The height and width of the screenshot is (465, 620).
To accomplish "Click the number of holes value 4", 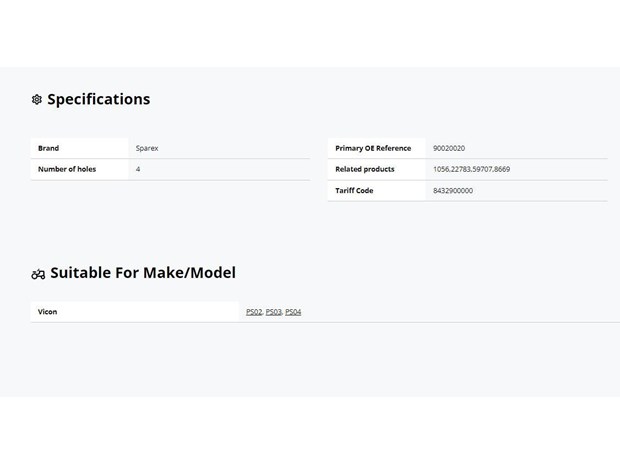I will (138, 169).
